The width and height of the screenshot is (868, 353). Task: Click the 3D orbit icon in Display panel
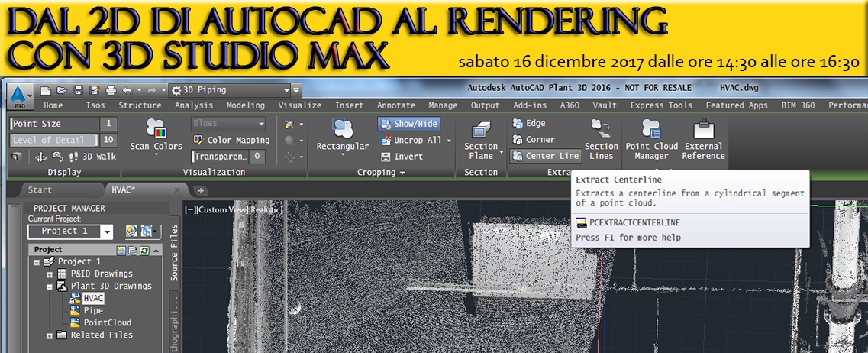coord(41,157)
